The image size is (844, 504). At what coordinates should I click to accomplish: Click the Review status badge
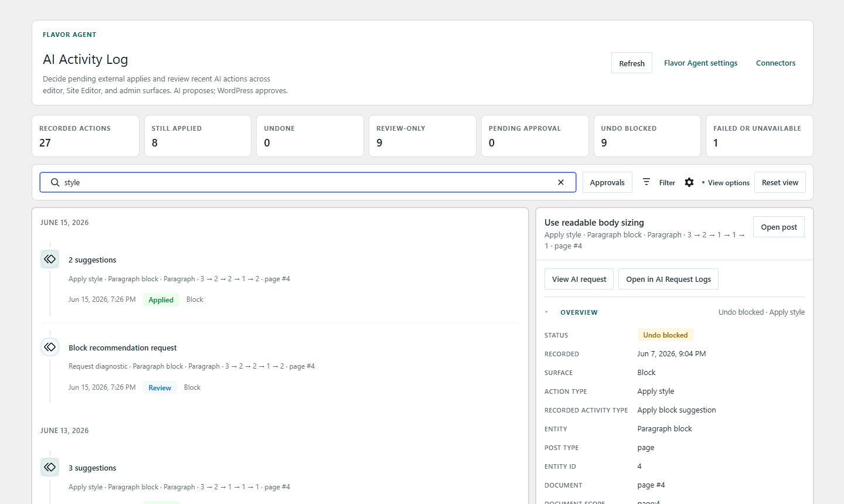tap(160, 387)
